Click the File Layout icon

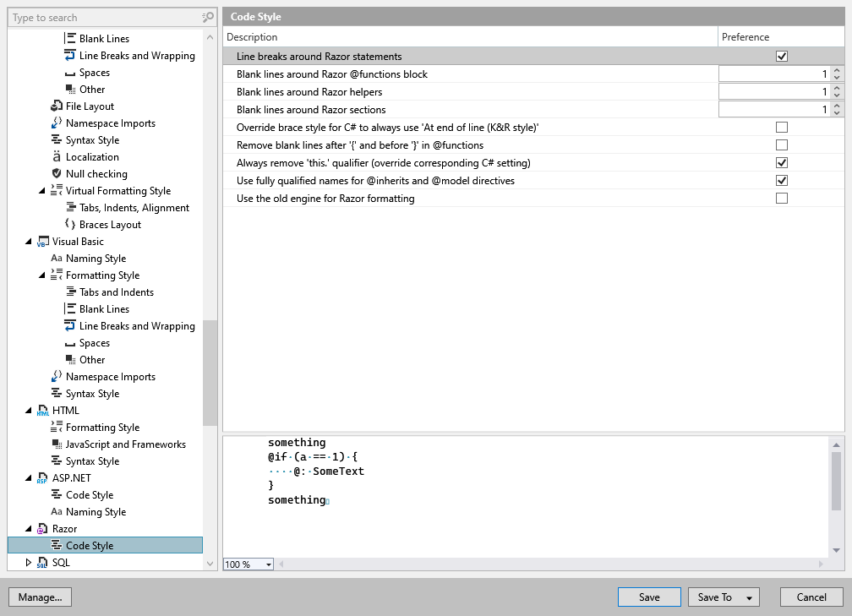click(57, 106)
